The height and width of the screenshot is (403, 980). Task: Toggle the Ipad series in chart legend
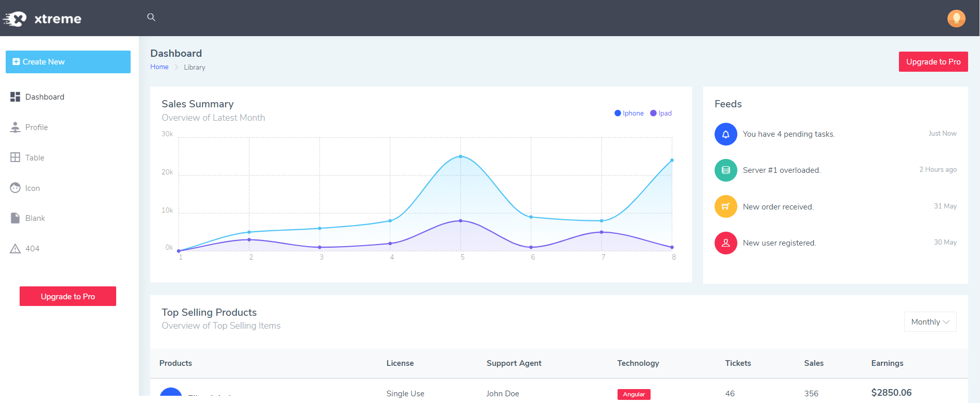[x=661, y=114]
